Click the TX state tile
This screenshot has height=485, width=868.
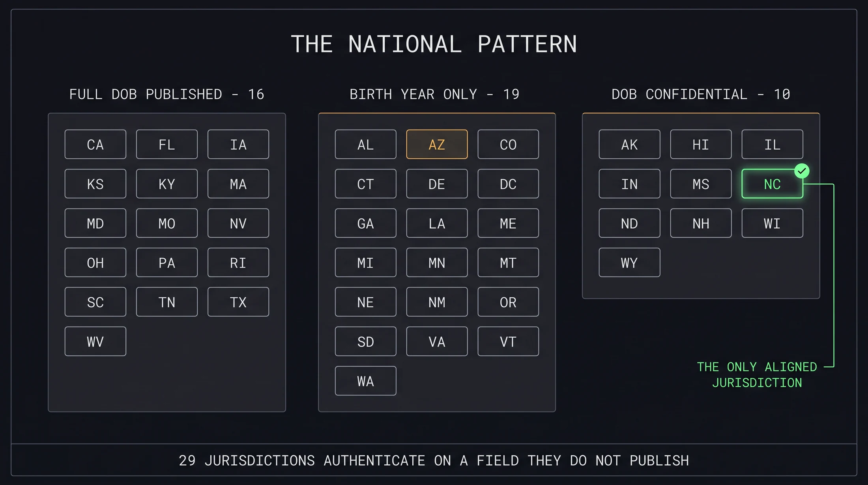[238, 302]
